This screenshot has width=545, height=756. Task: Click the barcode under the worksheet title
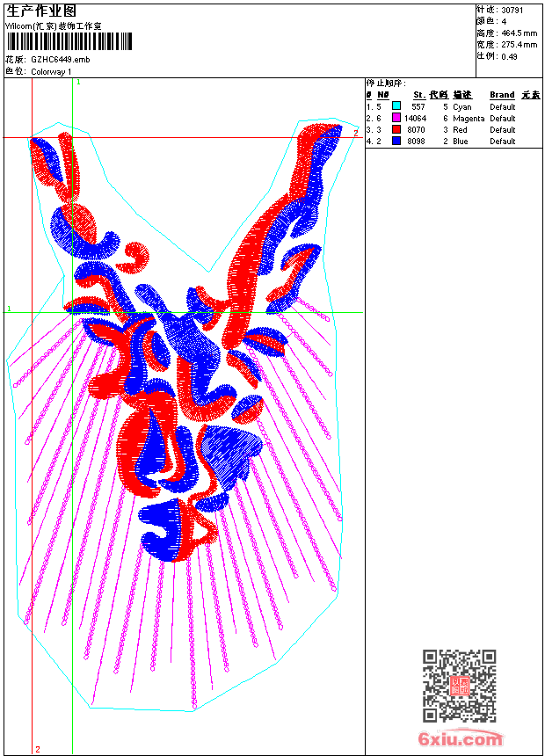69,40
